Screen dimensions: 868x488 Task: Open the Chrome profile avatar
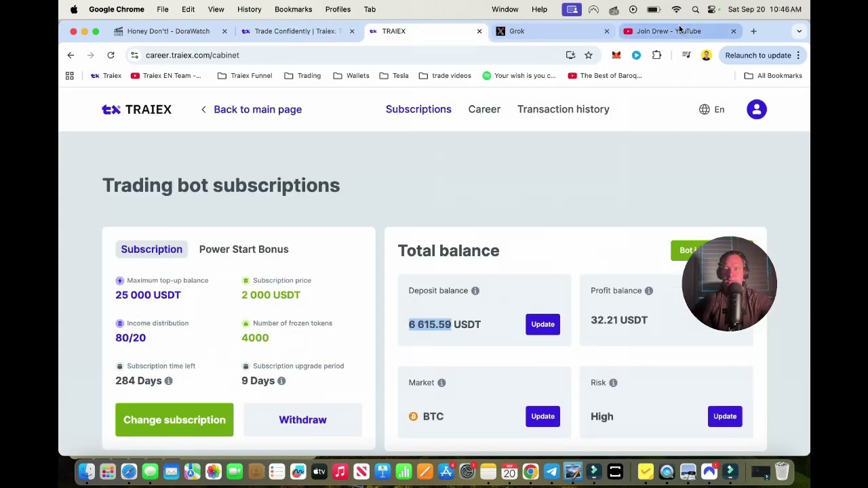(706, 55)
